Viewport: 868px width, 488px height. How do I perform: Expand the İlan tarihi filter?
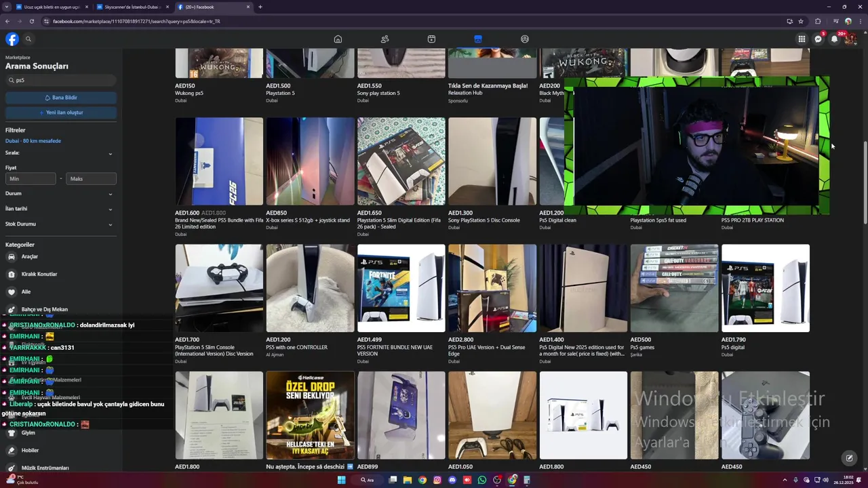pos(60,209)
